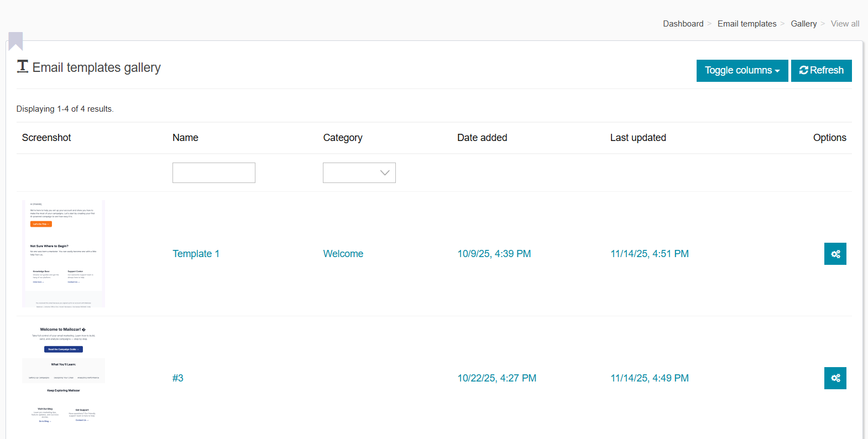This screenshot has height=439, width=868.
Task: Open options gear for Template 1
Action: [x=835, y=254]
